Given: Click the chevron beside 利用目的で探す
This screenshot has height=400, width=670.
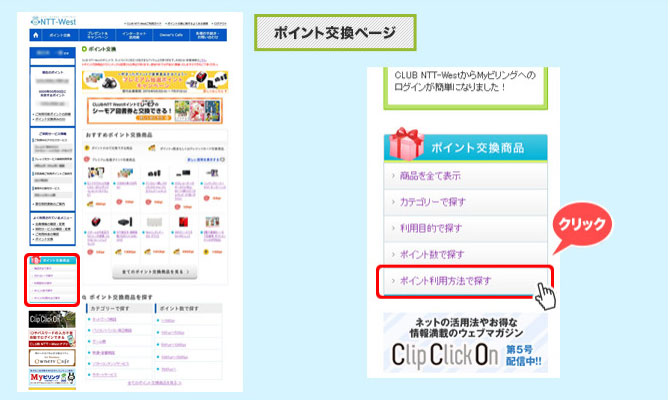Looking at the screenshot, I should coord(393,228).
